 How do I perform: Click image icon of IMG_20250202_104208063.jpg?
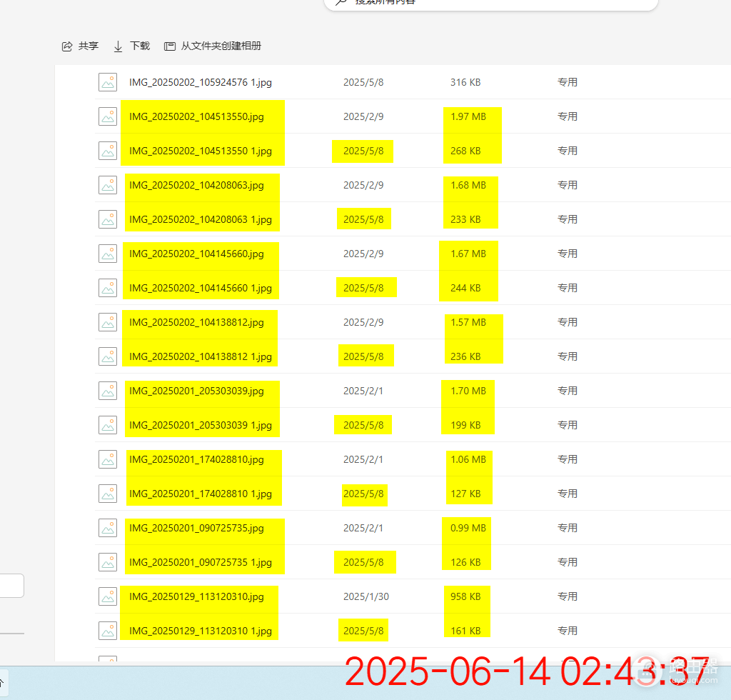point(108,185)
